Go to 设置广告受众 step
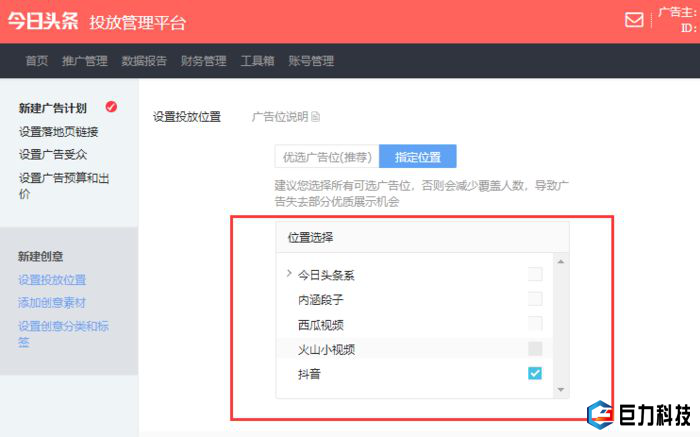 (53, 155)
